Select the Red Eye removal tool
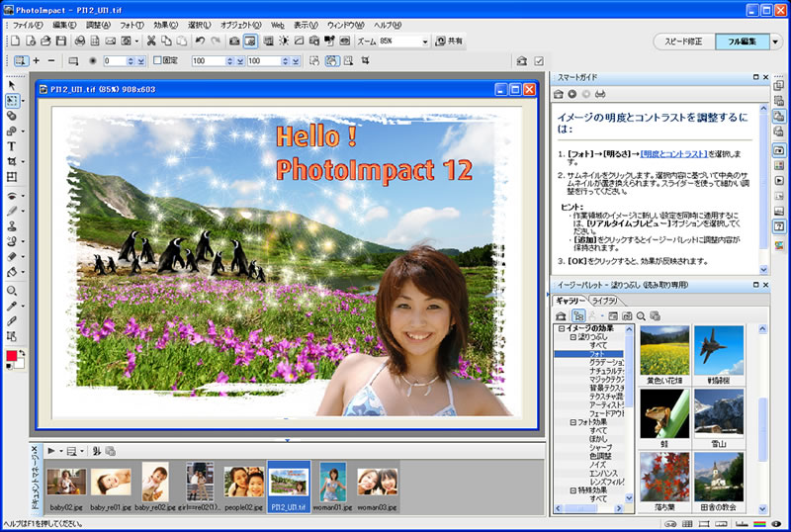This screenshot has height=532, width=791. [x=12, y=196]
